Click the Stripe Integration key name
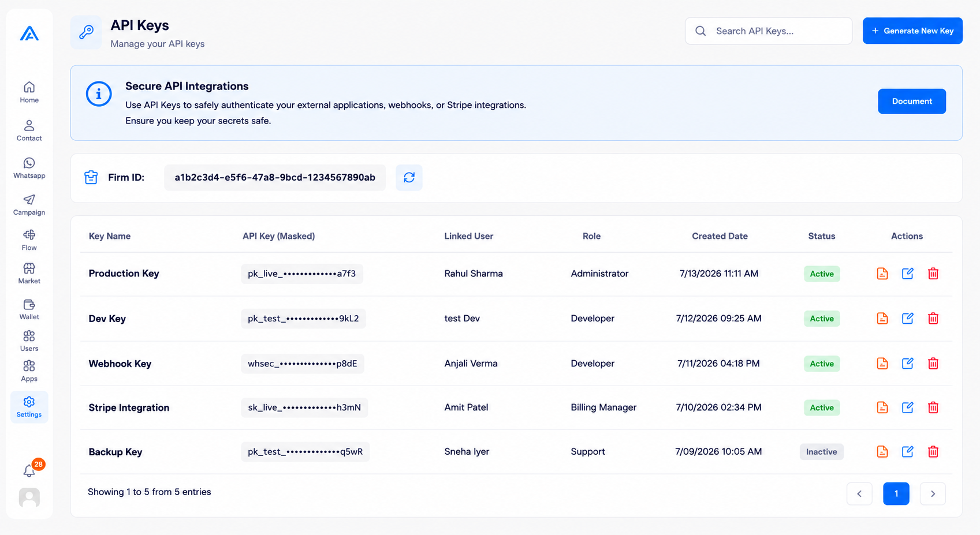The image size is (980, 535). coord(129,407)
